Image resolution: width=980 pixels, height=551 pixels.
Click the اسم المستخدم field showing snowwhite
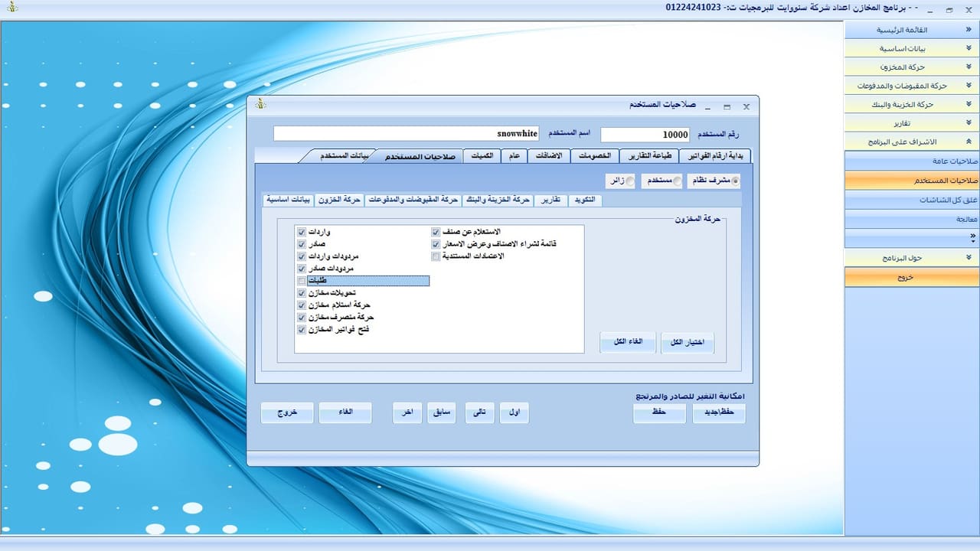(407, 134)
